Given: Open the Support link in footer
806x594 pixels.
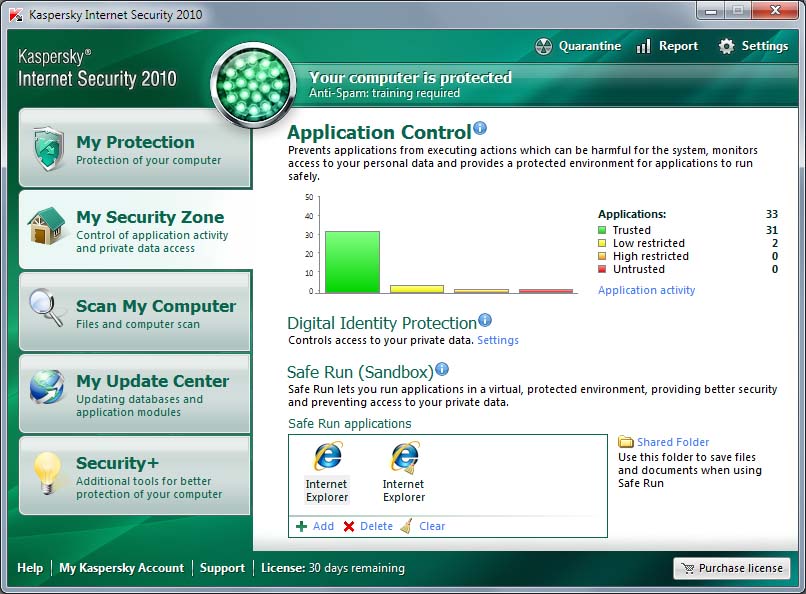Looking at the screenshot, I should 222,568.
